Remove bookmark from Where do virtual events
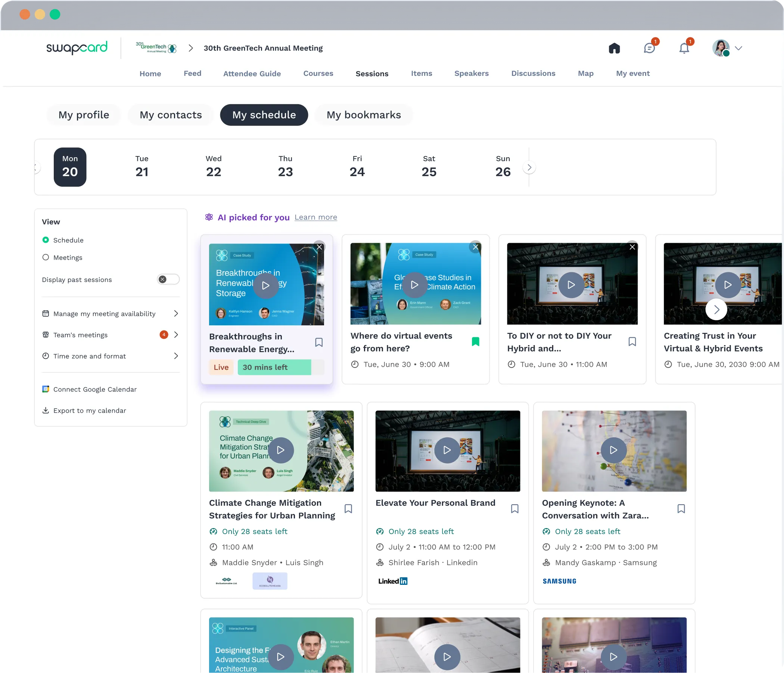Viewport: 784px width, 673px height. pyautogui.click(x=476, y=342)
